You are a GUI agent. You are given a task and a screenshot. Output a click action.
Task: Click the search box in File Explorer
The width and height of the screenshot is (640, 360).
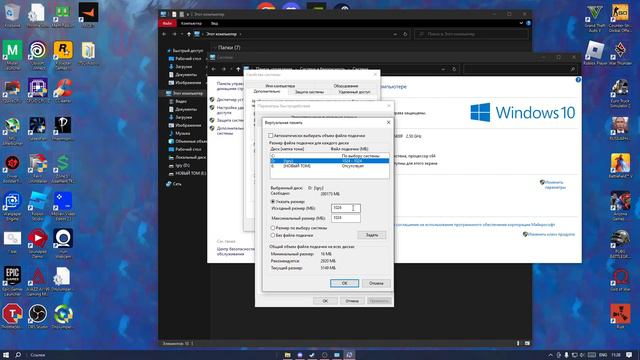coord(471,34)
